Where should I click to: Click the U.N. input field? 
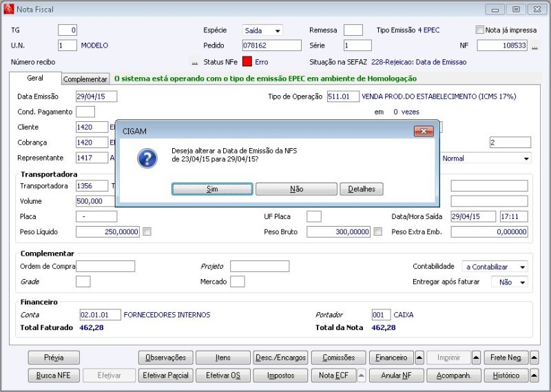(67, 45)
